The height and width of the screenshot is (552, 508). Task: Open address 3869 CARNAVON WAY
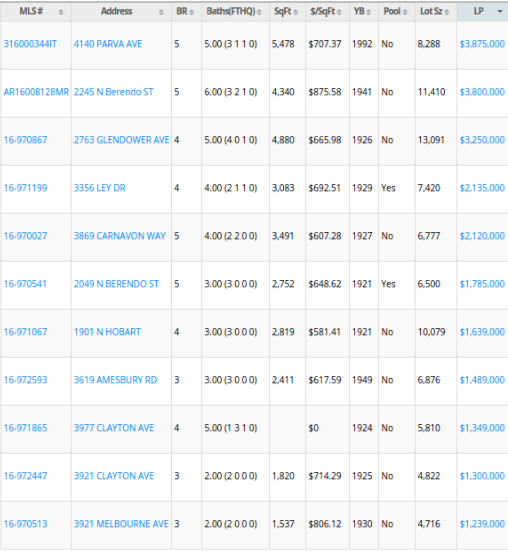120,236
